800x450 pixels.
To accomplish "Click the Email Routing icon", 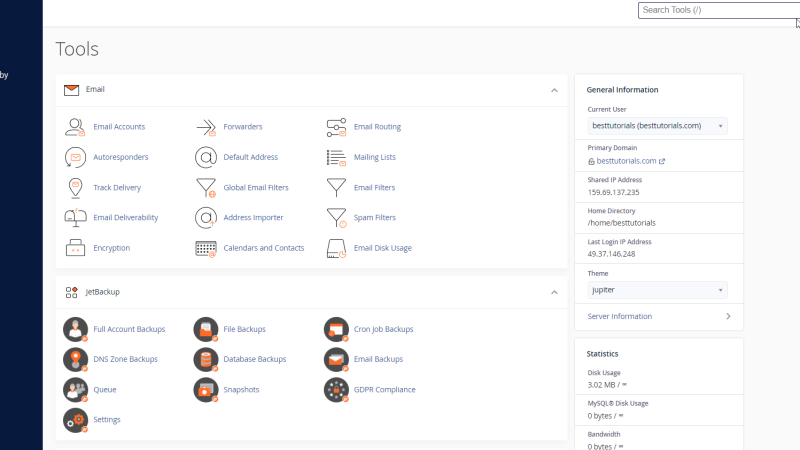I will [336, 127].
